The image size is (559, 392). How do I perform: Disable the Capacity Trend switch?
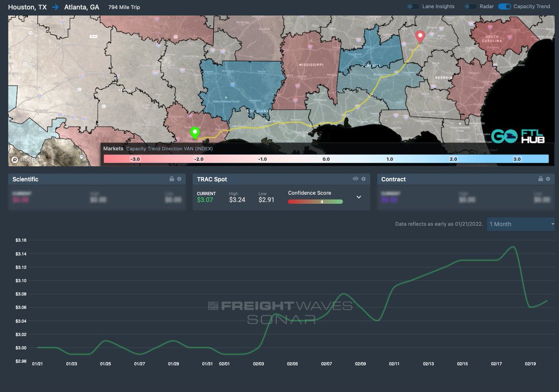pyautogui.click(x=504, y=7)
